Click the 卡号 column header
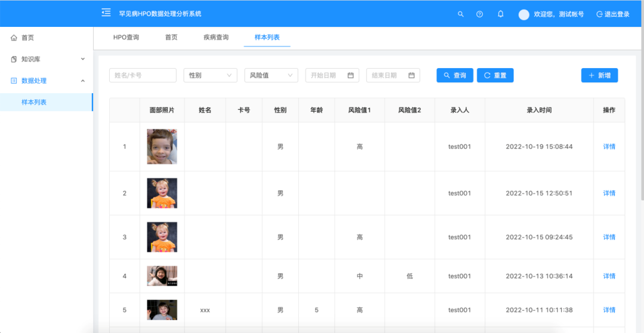The image size is (644, 333). point(243,110)
